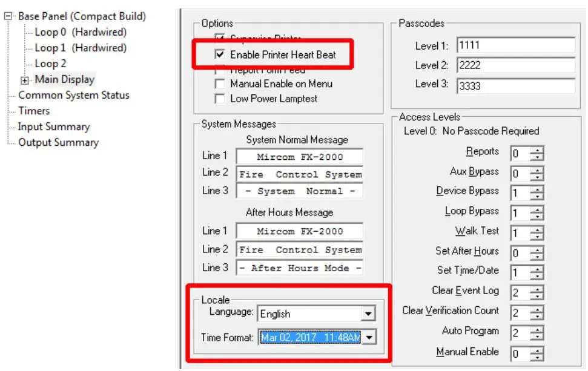
Task: Open the Time Format dropdown
Action: (369, 337)
